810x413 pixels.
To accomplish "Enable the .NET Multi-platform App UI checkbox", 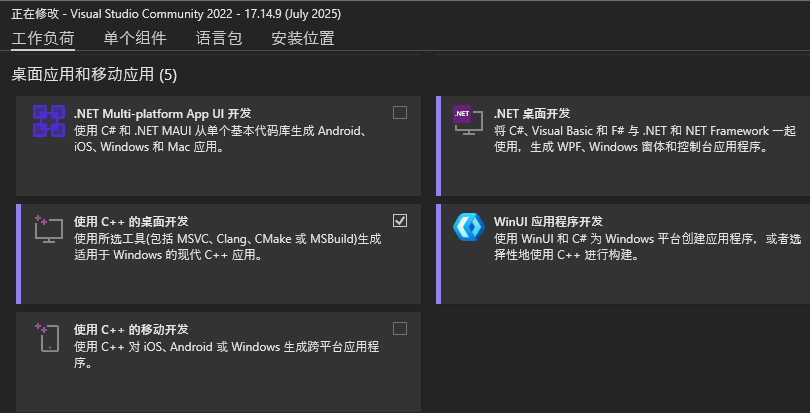I will pos(400,113).
